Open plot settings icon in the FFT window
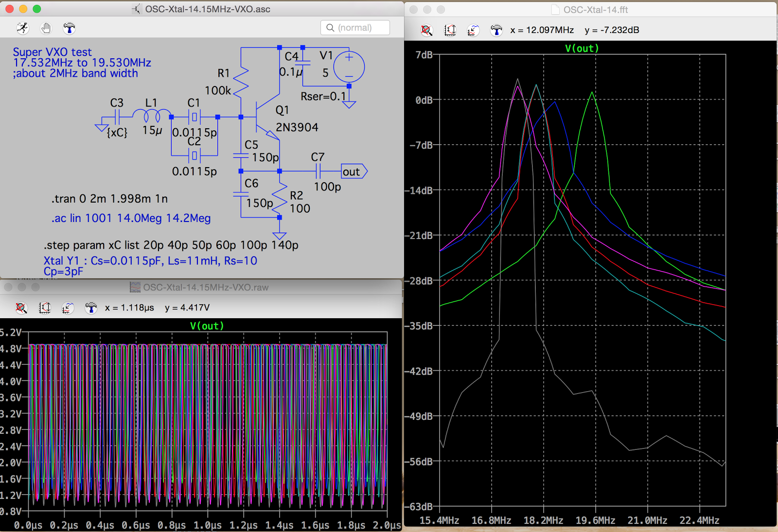This screenshot has height=532, width=778. coord(472,30)
